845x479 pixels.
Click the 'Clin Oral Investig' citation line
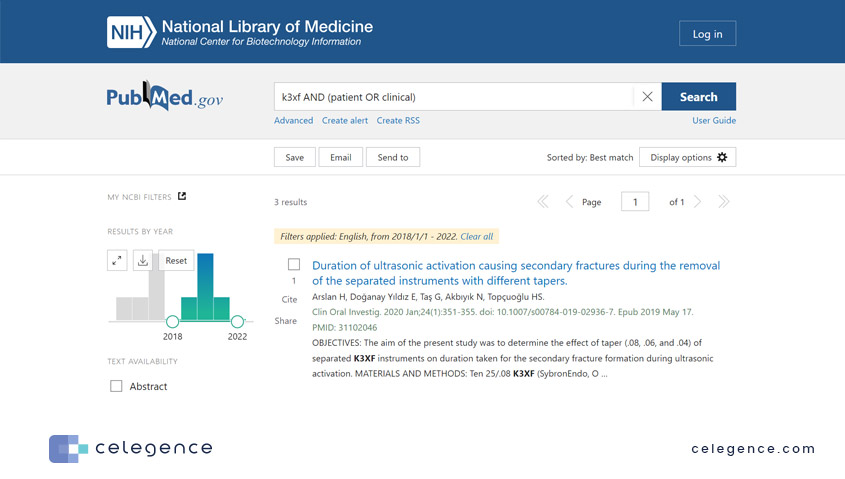point(503,312)
